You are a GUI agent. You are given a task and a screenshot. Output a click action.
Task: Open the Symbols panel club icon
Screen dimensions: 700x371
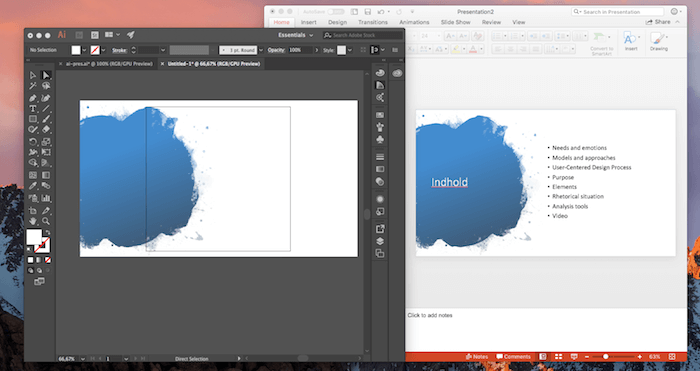click(380, 140)
